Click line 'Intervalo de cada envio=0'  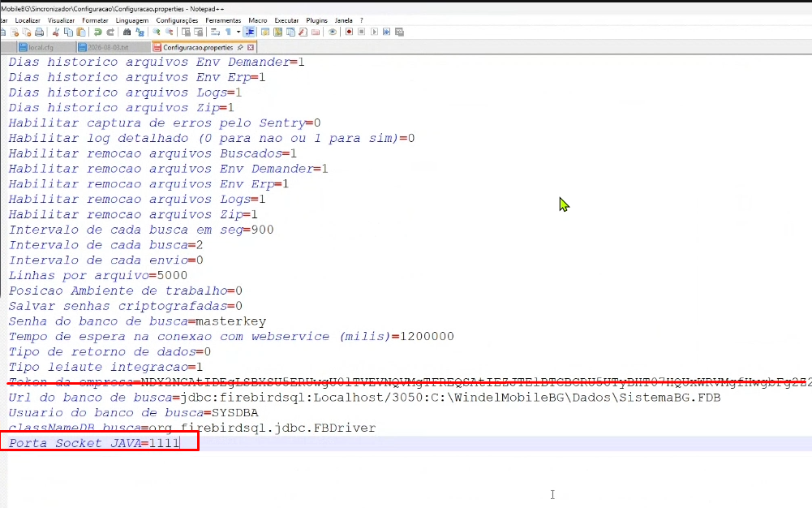pyautogui.click(x=105, y=260)
